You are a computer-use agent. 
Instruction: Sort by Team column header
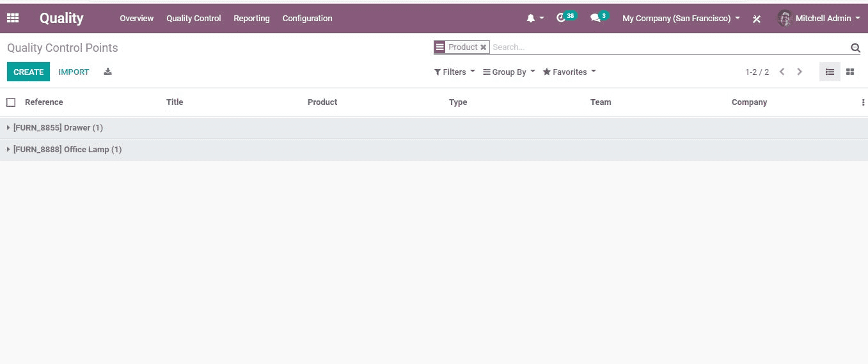(601, 102)
